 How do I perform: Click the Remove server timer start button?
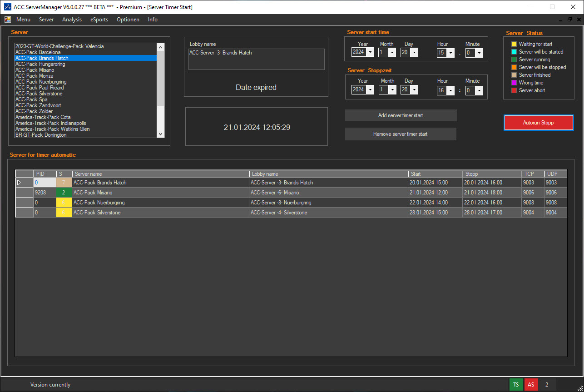point(401,134)
